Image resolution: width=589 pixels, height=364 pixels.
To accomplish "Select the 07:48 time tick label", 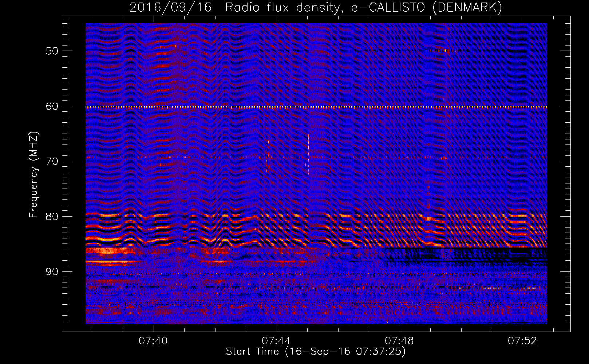I will (x=399, y=341).
